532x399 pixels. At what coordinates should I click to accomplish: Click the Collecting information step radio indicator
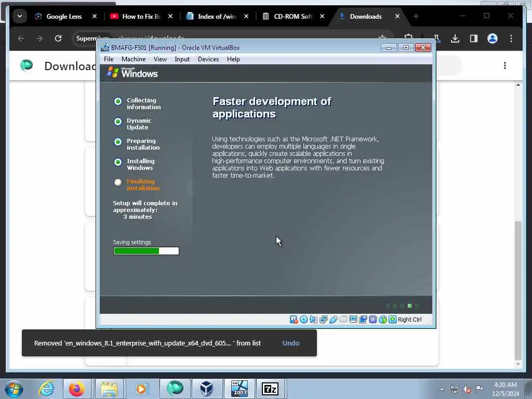118,101
